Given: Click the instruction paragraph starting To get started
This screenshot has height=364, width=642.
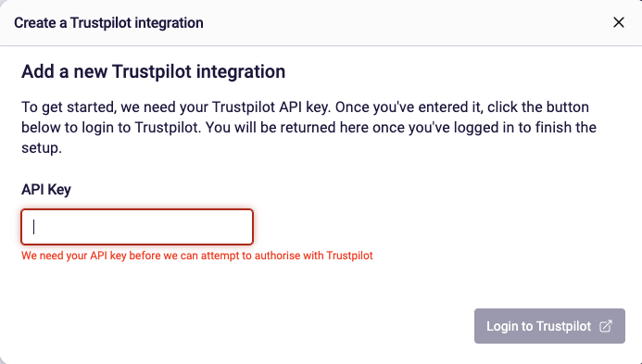Looking at the screenshot, I should [x=308, y=127].
